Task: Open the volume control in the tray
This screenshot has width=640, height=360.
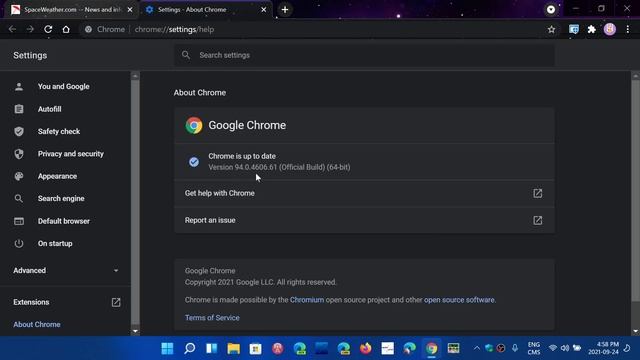Action: pos(565,348)
